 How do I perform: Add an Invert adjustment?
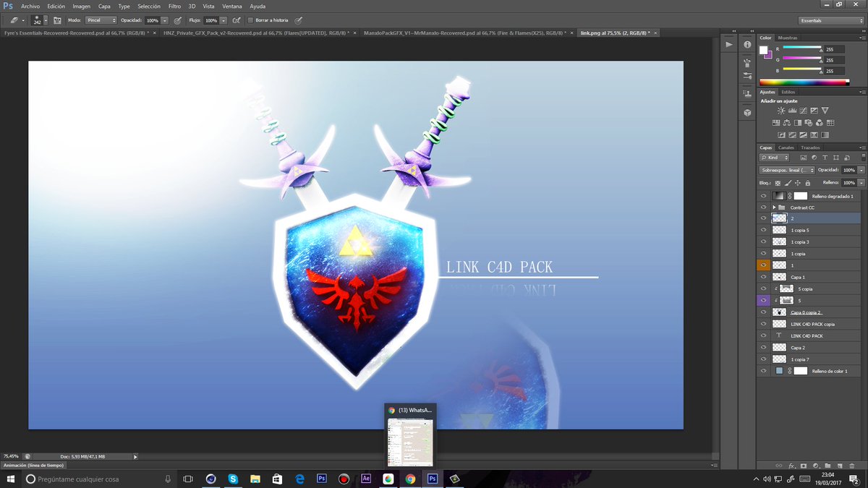click(x=781, y=134)
